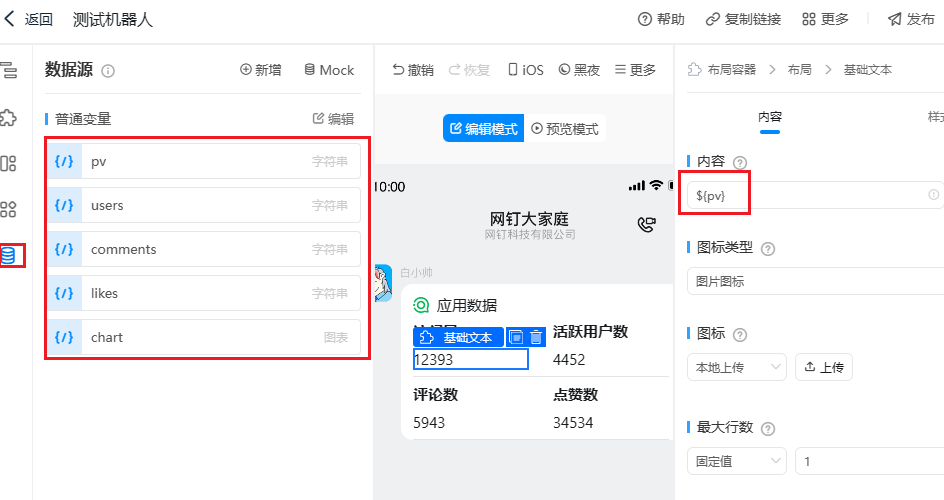Image resolution: width=944 pixels, height=500 pixels.
Task: Toggle 黑夜 dark mode
Action: tap(579, 70)
